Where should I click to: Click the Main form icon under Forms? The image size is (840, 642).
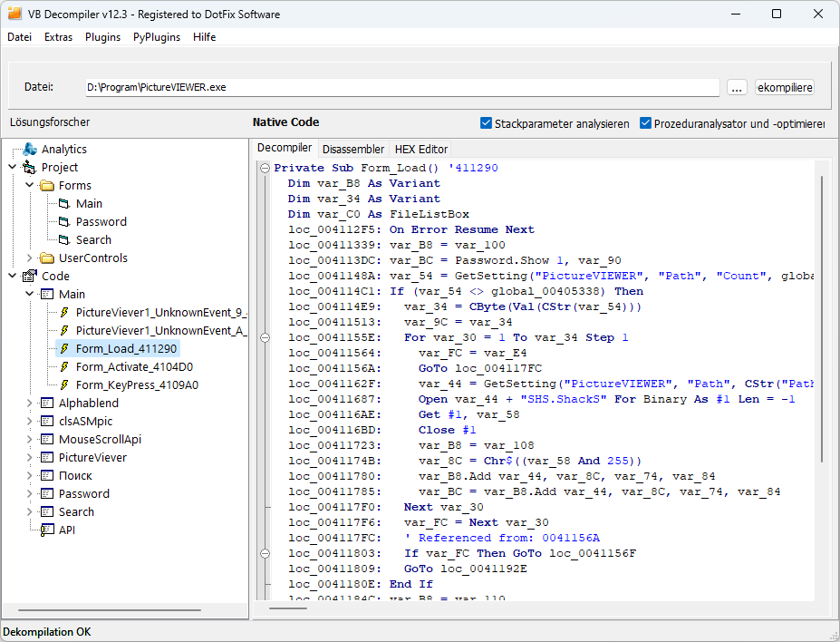64,204
